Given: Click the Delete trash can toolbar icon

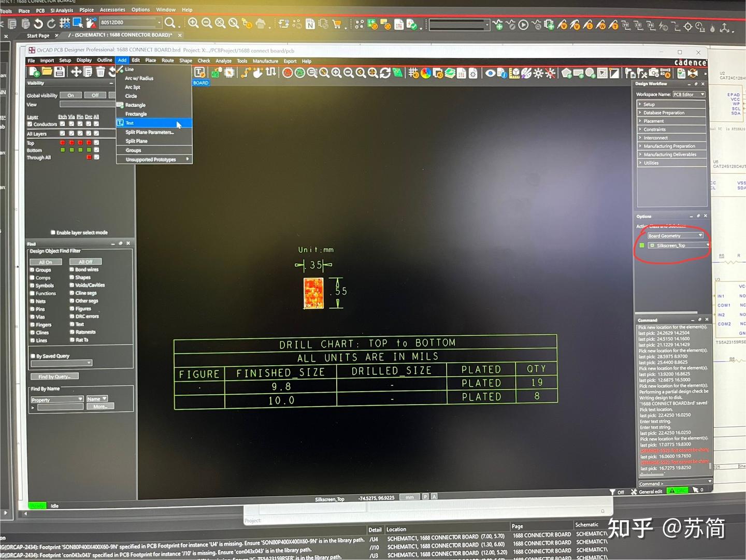Looking at the screenshot, I should coord(101,72).
